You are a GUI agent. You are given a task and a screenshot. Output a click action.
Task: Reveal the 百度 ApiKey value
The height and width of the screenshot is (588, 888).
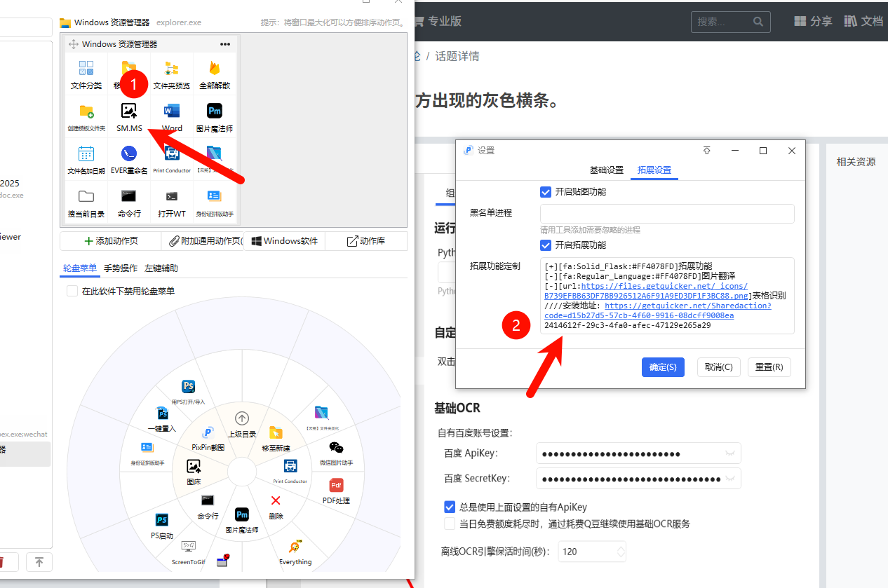(x=732, y=453)
